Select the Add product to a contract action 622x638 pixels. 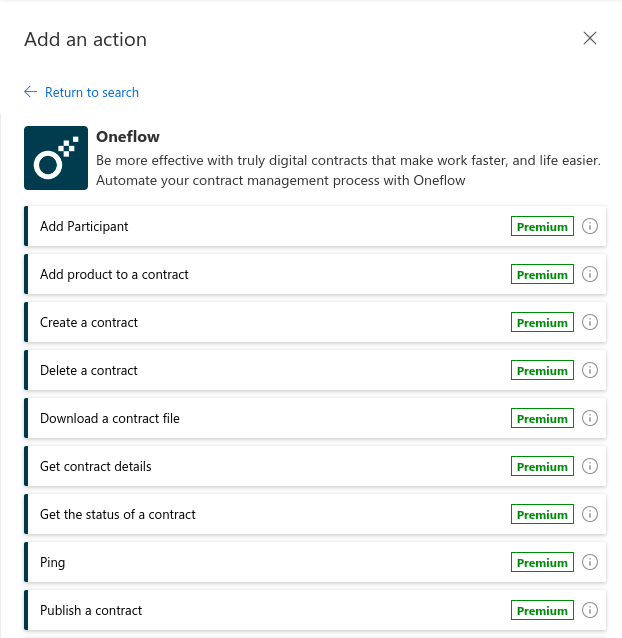click(x=315, y=274)
